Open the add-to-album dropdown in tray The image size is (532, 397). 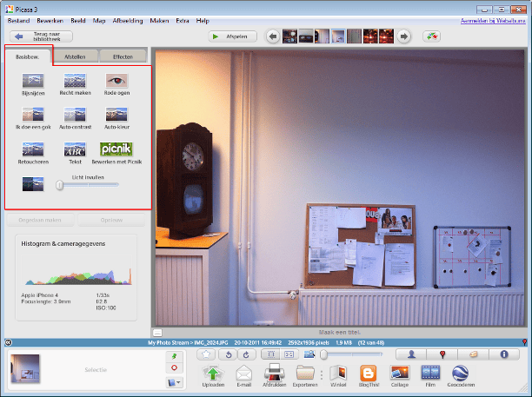[175, 383]
